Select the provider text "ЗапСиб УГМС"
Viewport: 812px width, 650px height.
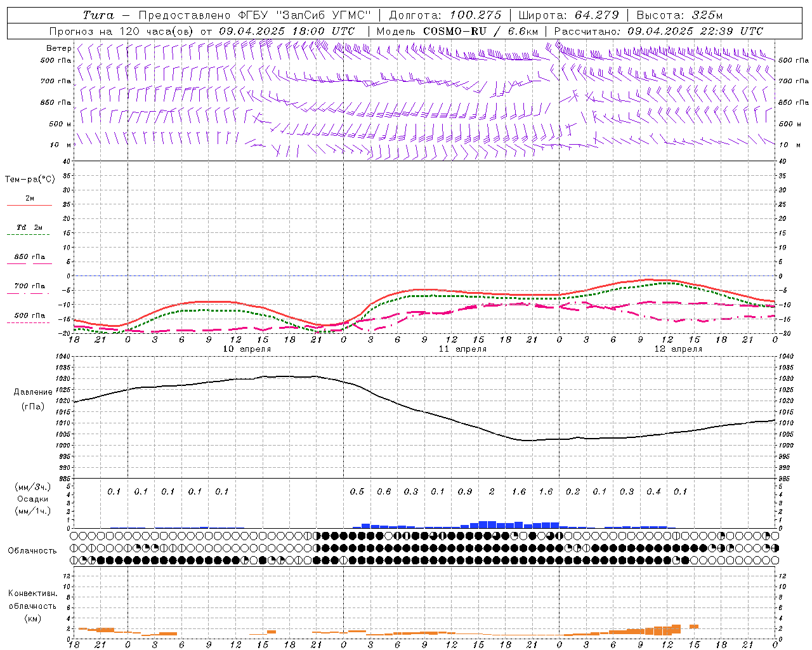tap(324, 15)
